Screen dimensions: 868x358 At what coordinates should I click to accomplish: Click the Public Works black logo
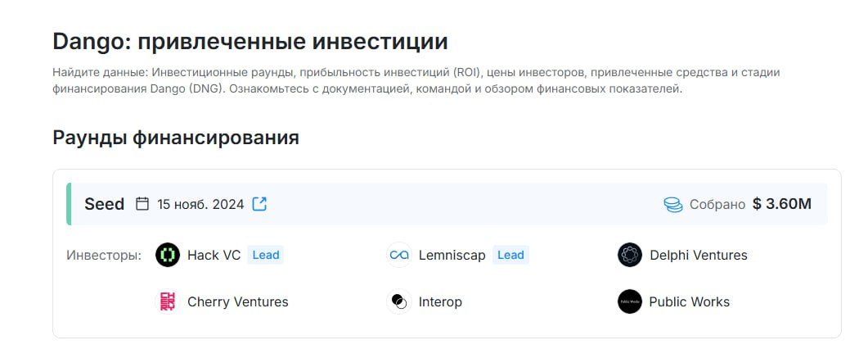tap(630, 302)
